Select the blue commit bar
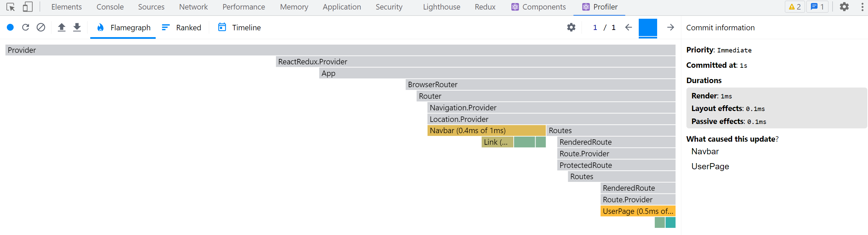 (x=648, y=28)
